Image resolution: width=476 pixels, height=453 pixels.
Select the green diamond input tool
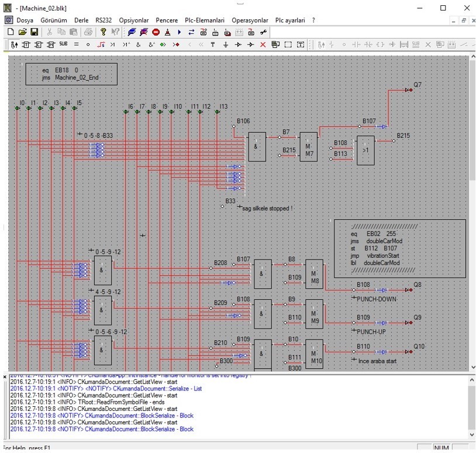pos(163,44)
